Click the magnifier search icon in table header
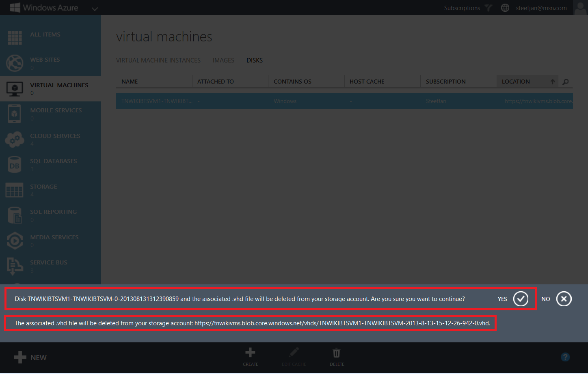 coord(566,82)
